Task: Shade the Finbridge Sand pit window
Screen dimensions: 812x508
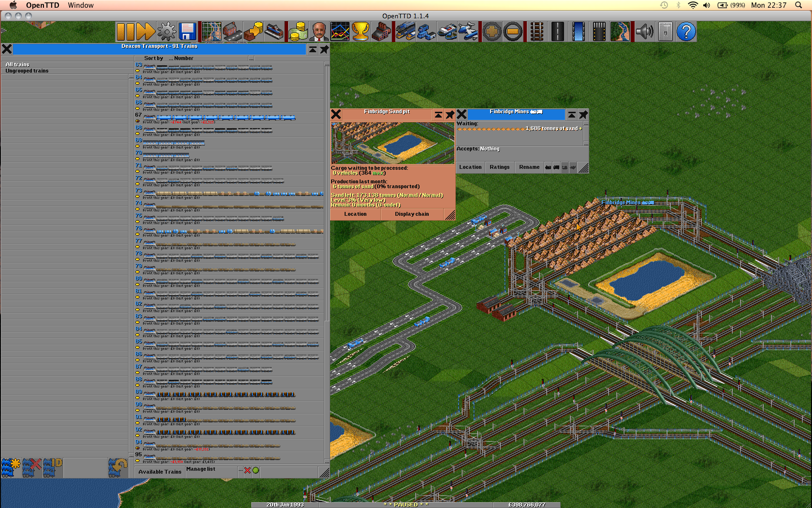Action: (x=438, y=115)
